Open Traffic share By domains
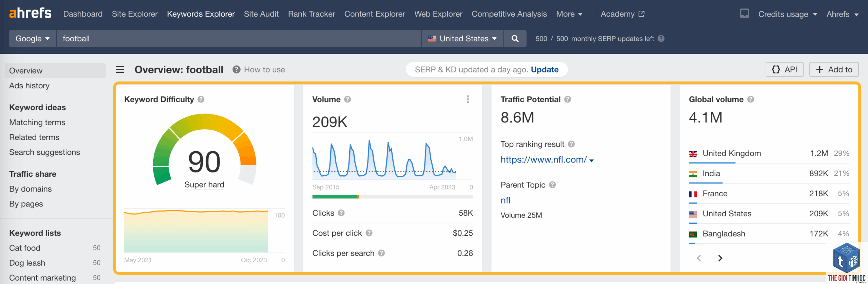This screenshot has width=868, height=284. (x=31, y=189)
